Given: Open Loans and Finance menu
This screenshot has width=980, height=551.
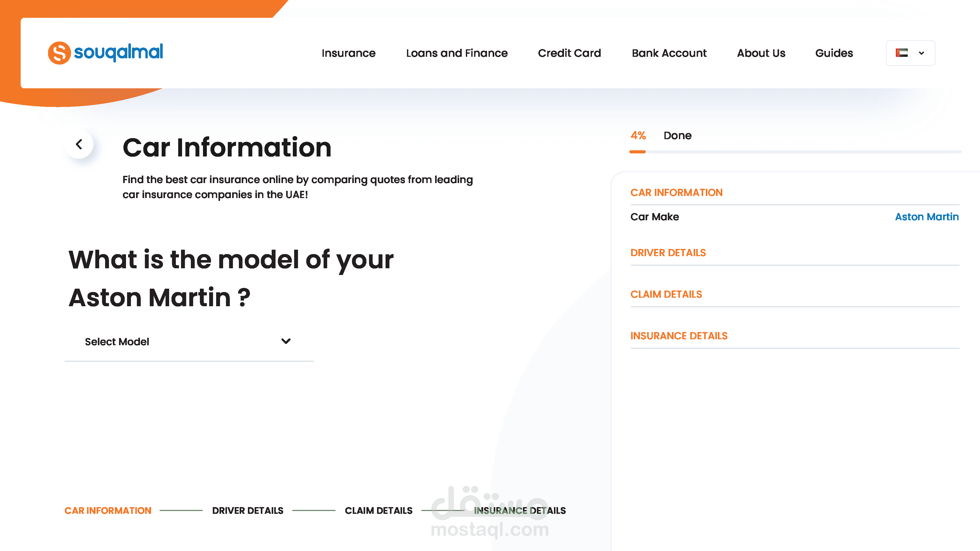Looking at the screenshot, I should coord(457,53).
